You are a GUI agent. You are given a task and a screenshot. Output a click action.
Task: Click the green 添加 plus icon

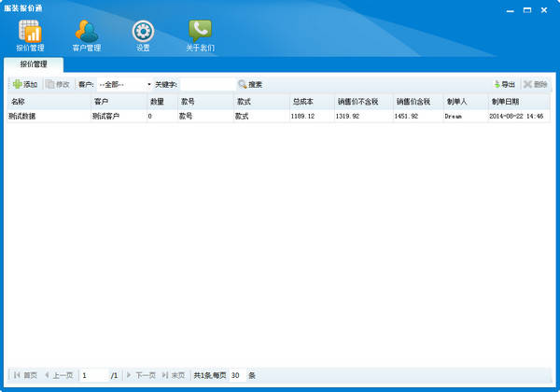point(17,84)
